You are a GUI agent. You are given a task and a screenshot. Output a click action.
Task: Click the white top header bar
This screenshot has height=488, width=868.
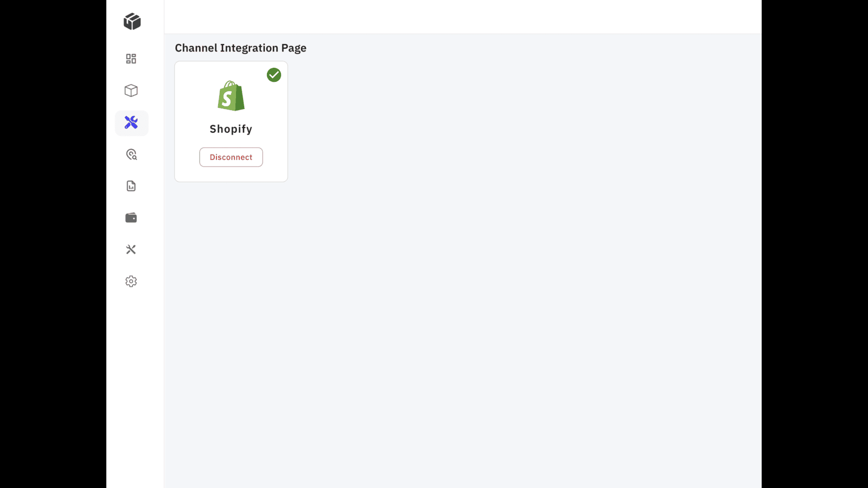pos(461,16)
